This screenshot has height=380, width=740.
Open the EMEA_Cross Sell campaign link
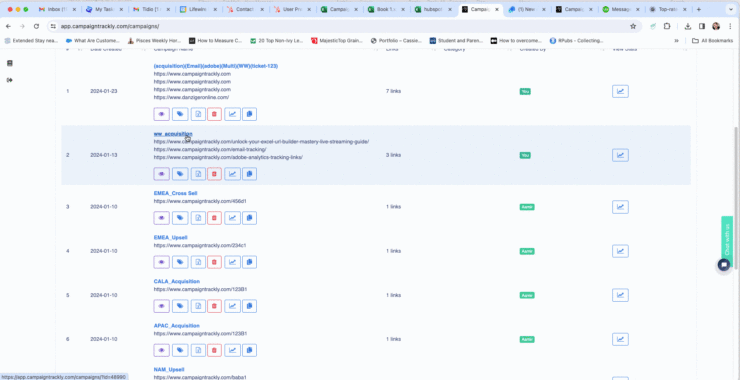point(175,193)
